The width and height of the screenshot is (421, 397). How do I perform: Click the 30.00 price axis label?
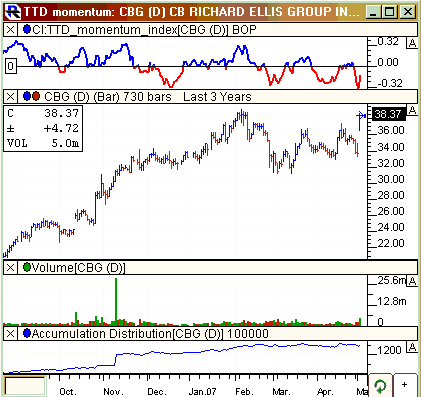point(391,179)
